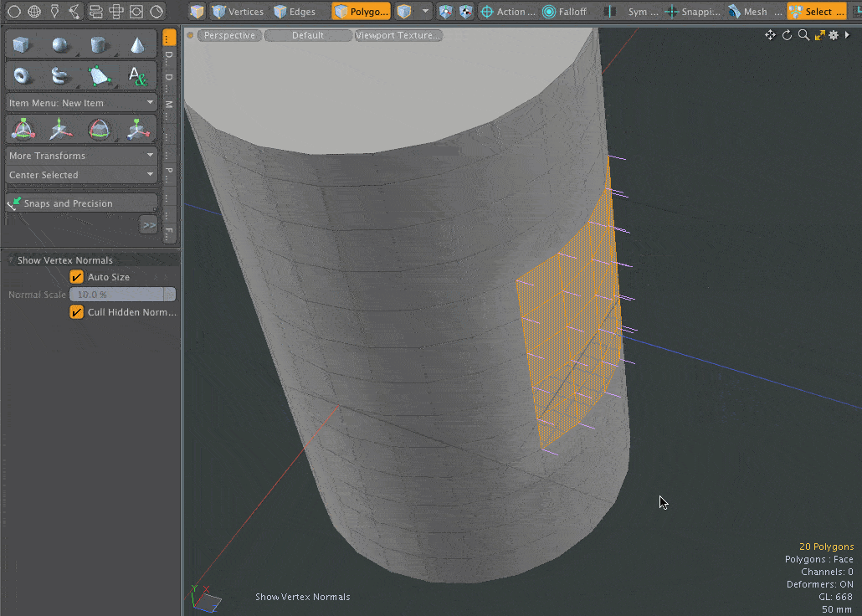Disable Cull Hidden Normals checkbox
This screenshot has height=616, width=862.
point(77,312)
